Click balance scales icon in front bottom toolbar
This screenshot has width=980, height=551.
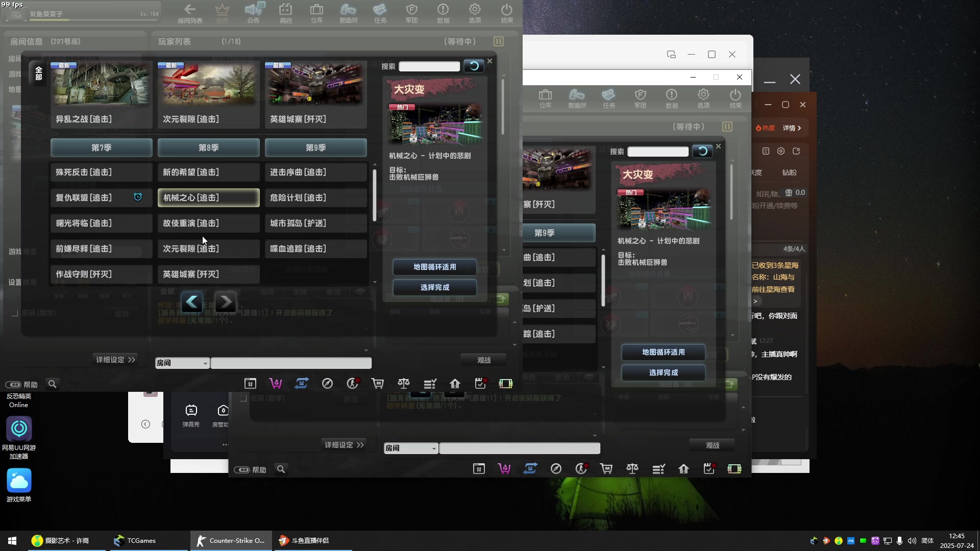pyautogui.click(x=404, y=383)
